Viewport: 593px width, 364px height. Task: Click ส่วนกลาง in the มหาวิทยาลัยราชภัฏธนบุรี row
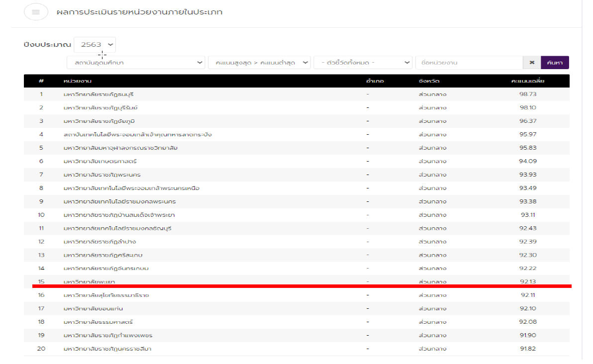click(433, 94)
